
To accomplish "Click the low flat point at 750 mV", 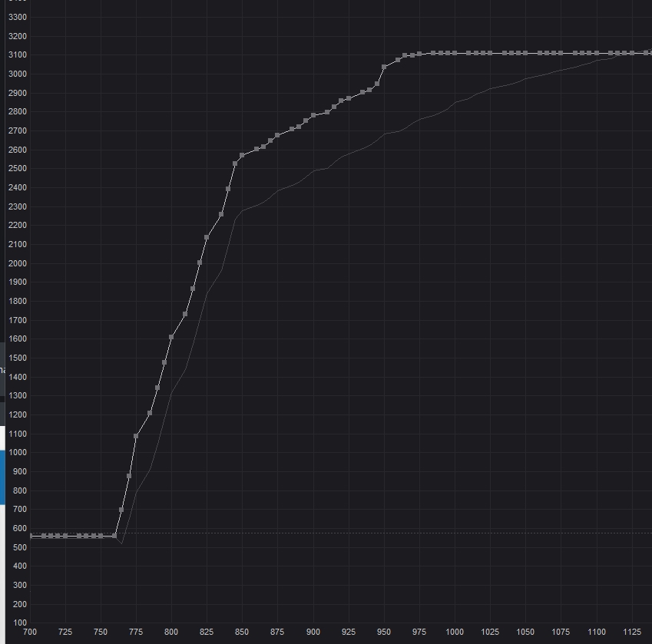I will pos(101,536).
